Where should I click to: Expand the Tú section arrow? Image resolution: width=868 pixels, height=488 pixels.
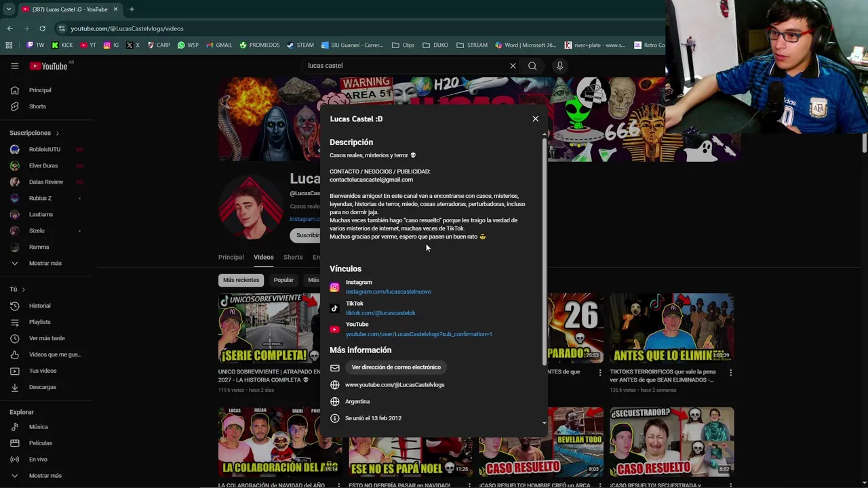point(23,289)
